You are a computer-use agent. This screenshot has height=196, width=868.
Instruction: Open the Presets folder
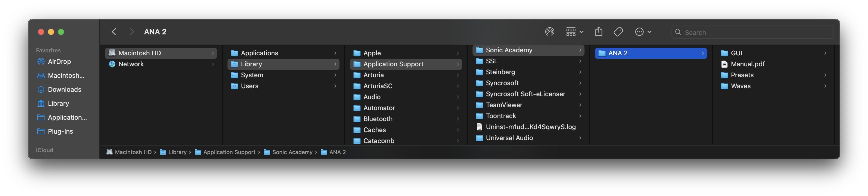pyautogui.click(x=773, y=75)
